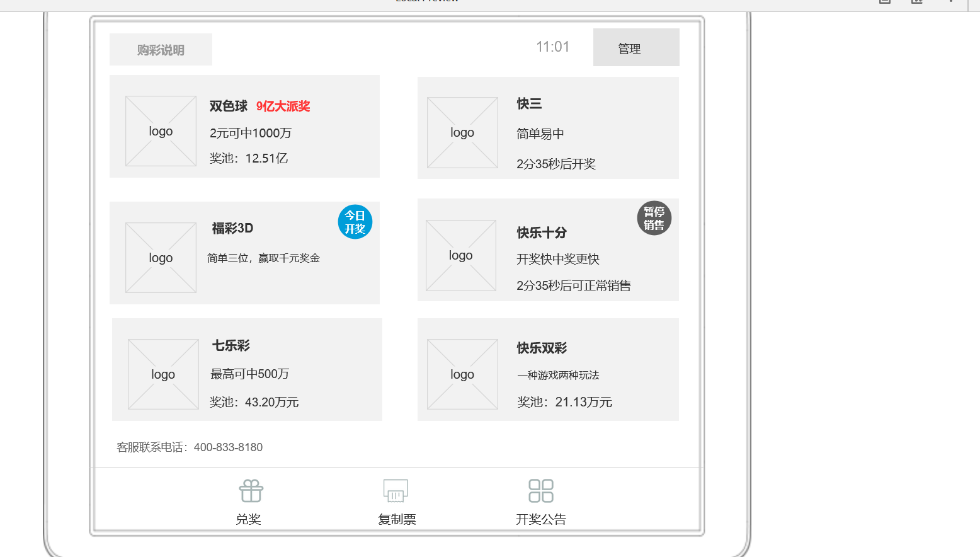Select the 快三 logo placeholder
This screenshot has height=557, width=980.
(462, 132)
